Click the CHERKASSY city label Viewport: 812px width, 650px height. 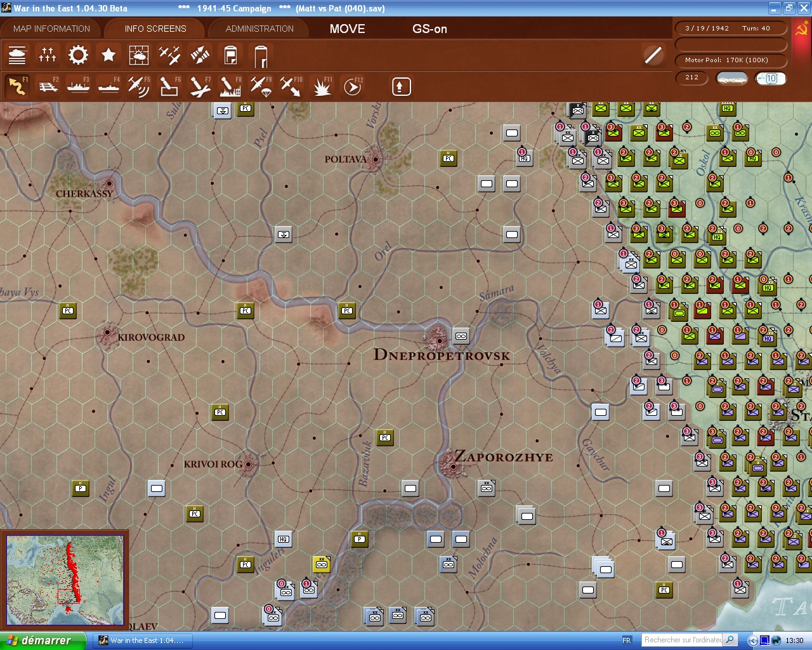pos(84,194)
